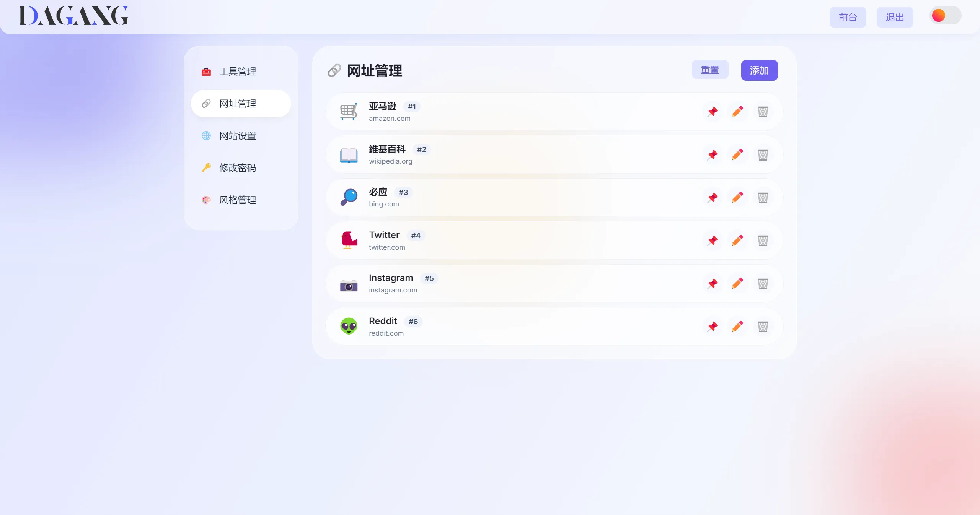The width and height of the screenshot is (980, 515).
Task: Switch to 风格管理 in the sidebar
Action: point(241,200)
